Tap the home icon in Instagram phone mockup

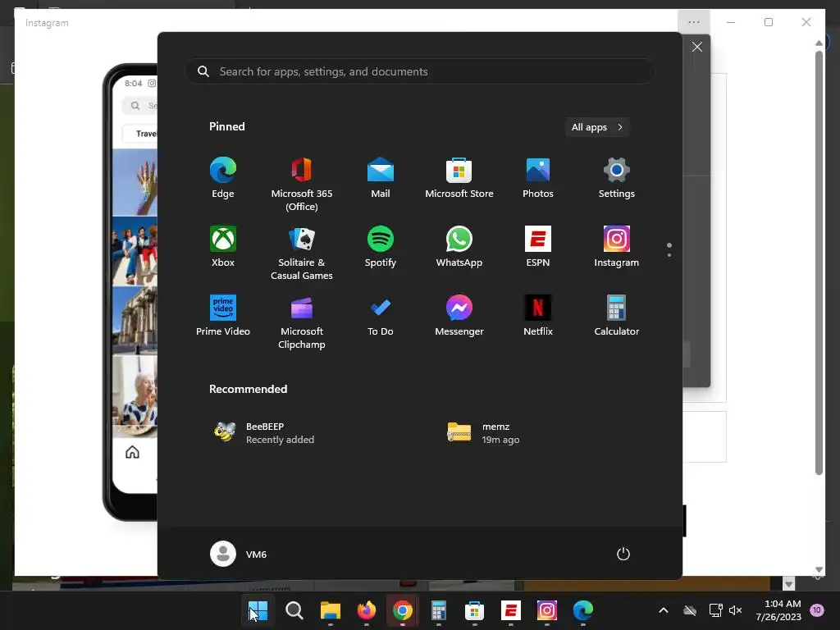point(132,452)
